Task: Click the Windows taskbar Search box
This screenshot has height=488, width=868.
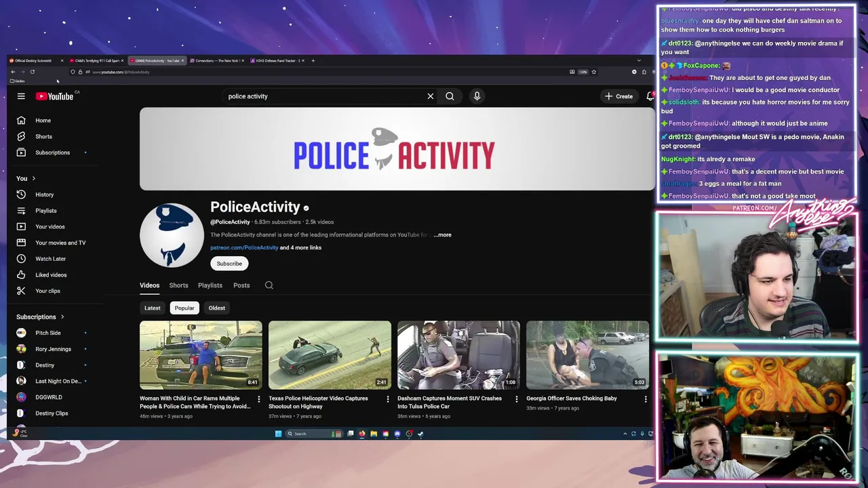Action: [314, 434]
